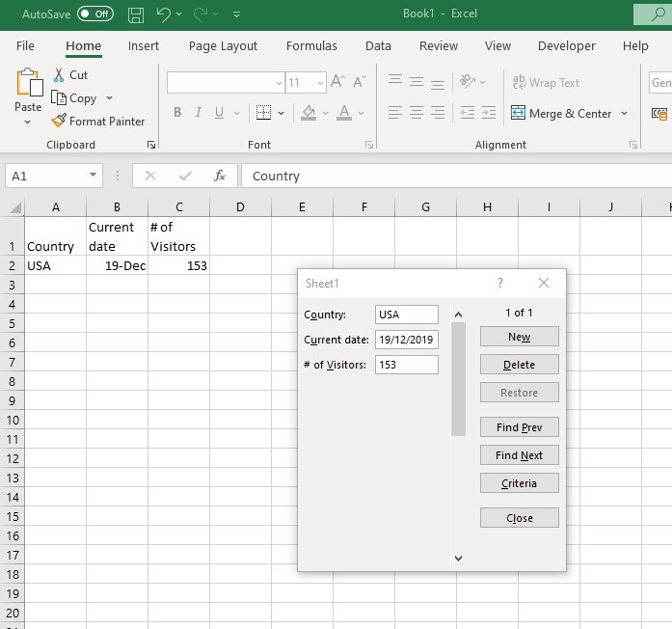Toggle Italic formatting
The width and height of the screenshot is (672, 629).
pos(198,113)
